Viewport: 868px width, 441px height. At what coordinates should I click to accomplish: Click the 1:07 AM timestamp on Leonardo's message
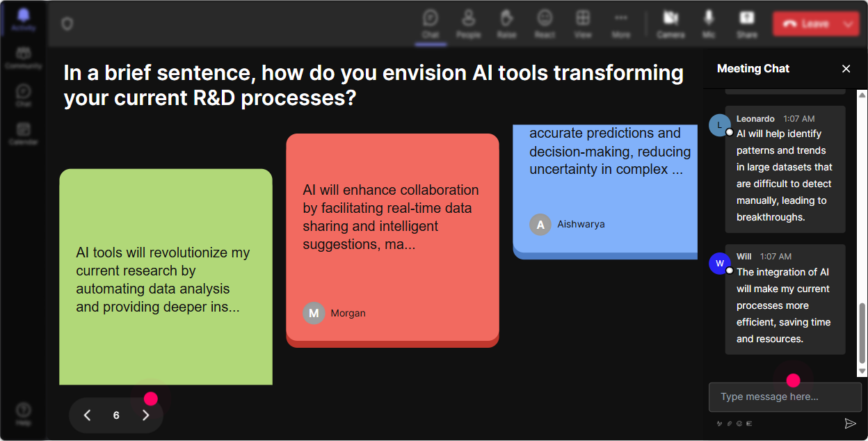pos(799,119)
